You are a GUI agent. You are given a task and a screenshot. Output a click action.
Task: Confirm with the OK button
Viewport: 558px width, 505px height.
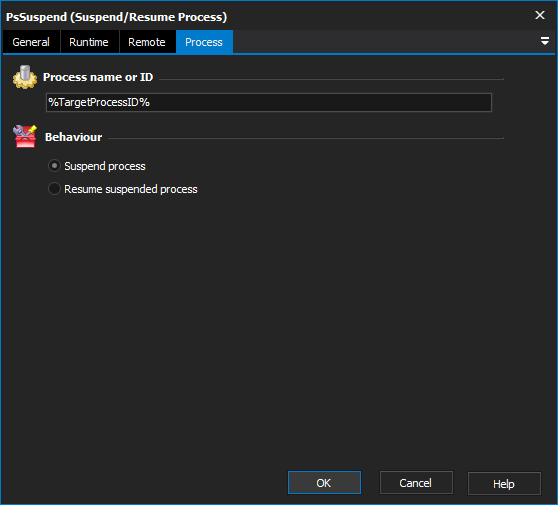click(324, 483)
